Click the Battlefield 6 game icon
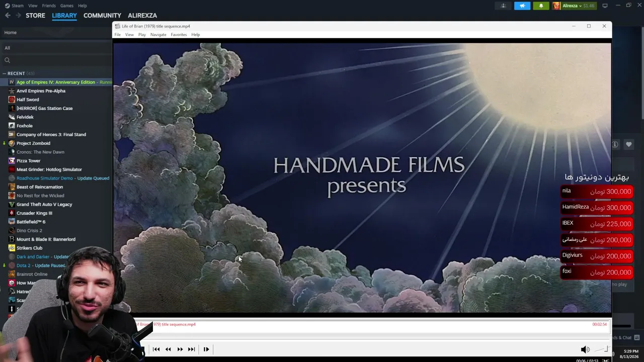The height and width of the screenshot is (362, 644). pyautogui.click(x=12, y=222)
